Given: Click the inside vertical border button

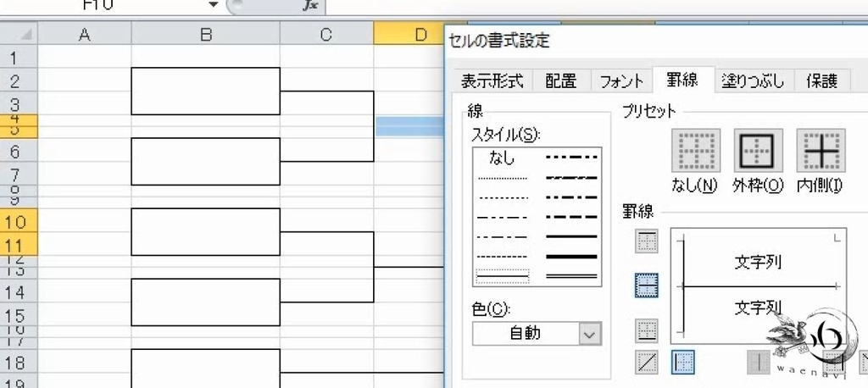Looking at the screenshot, I should (x=759, y=363).
